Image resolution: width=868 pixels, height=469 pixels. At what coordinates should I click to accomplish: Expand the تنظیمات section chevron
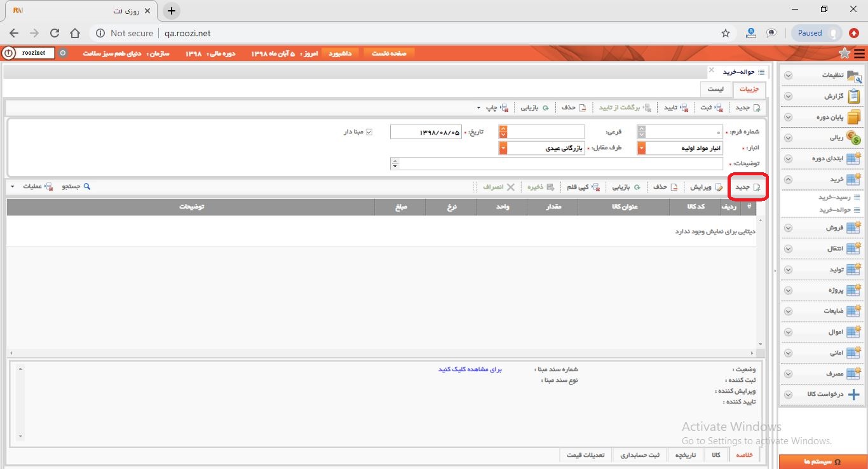coord(788,76)
